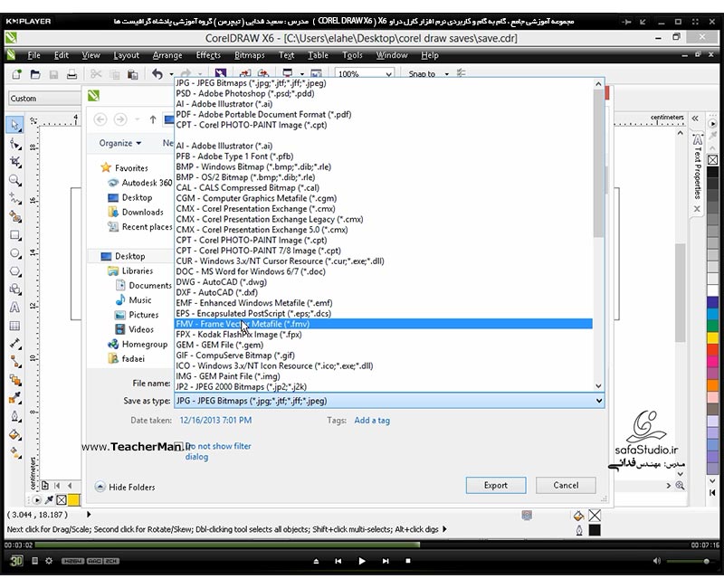Mute the KMPlayer volume speaker icon
The width and height of the screenshot is (724, 588).
point(657,561)
